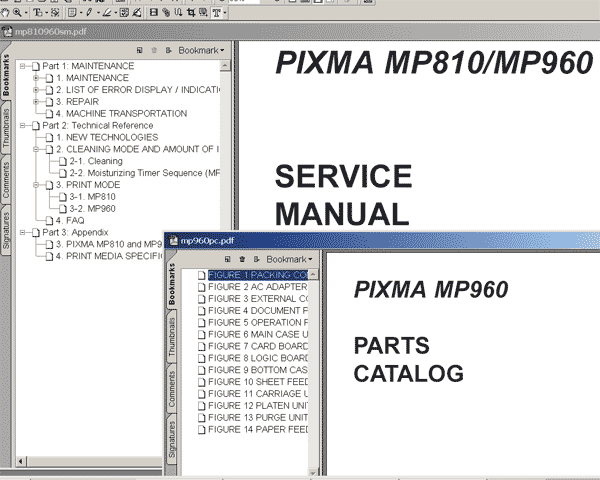Select the Article tool icon

coord(178,13)
